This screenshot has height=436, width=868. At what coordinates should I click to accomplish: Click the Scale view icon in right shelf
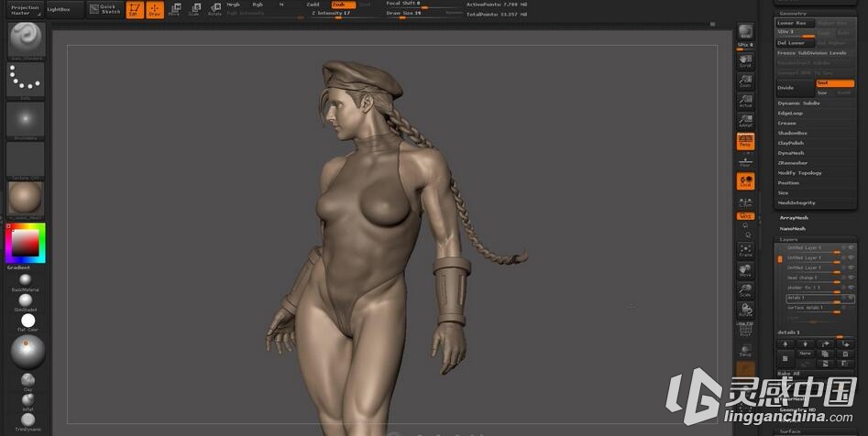click(x=746, y=290)
